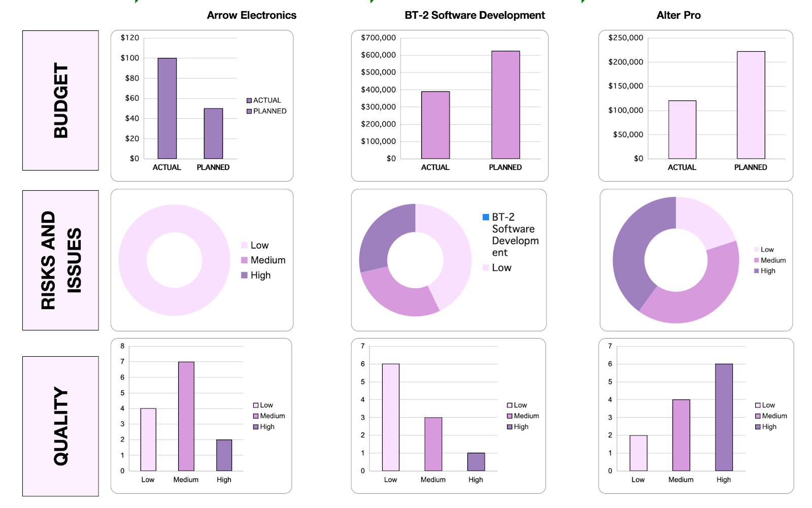
Task: Click ACTUAL legend swatch in Arrow Electronics budget
Action: pyautogui.click(x=249, y=100)
